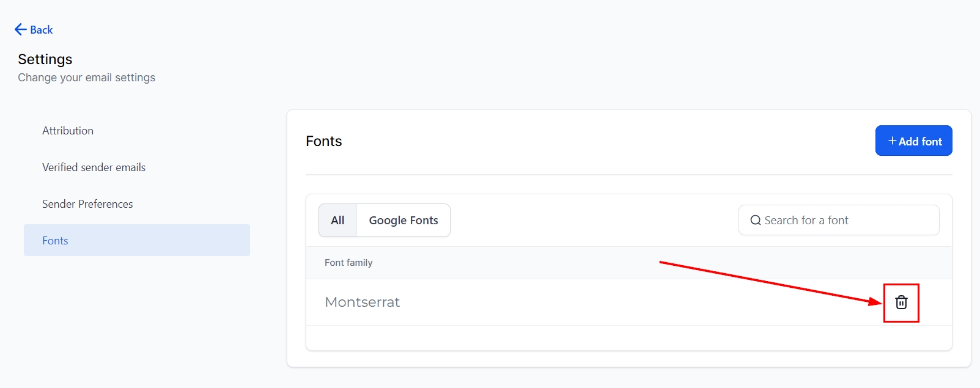Select the All fonts tab
The width and height of the screenshot is (980, 388).
(x=337, y=221)
